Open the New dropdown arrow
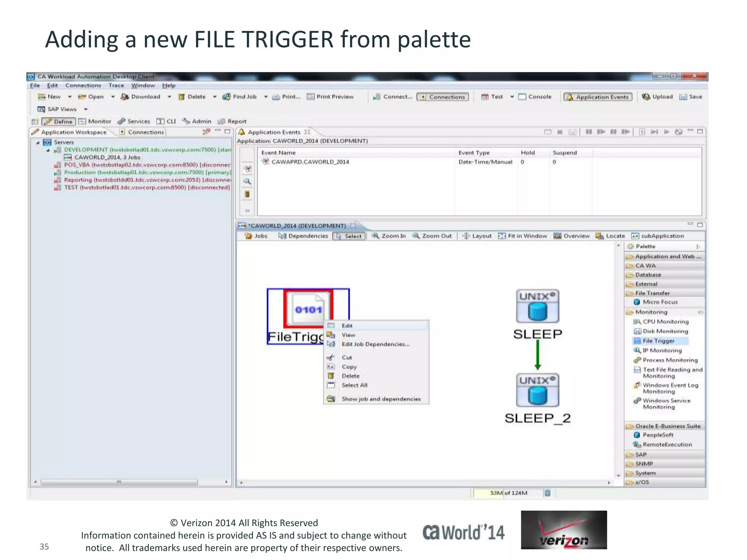 coord(70,97)
